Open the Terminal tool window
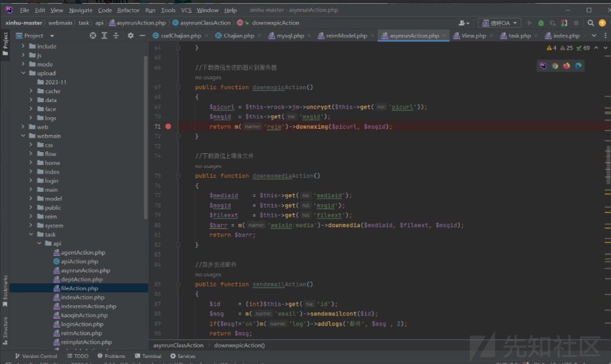The width and height of the screenshot is (611, 364). [148, 356]
